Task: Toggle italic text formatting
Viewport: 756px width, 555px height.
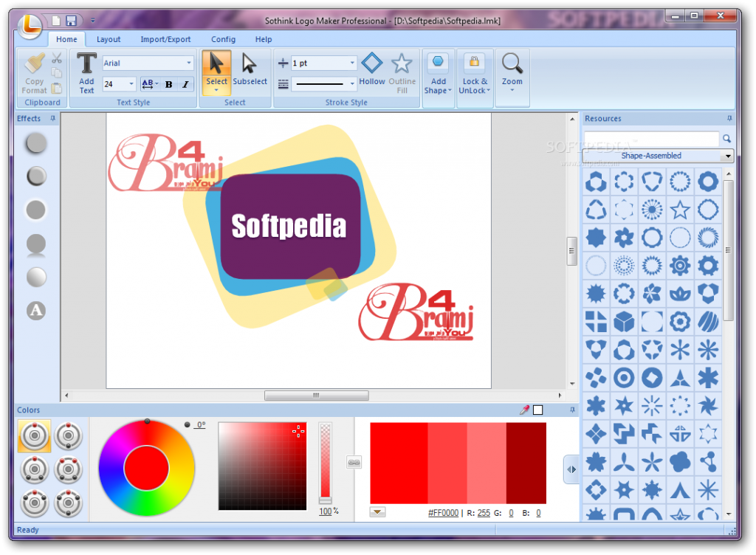Action: click(x=185, y=84)
